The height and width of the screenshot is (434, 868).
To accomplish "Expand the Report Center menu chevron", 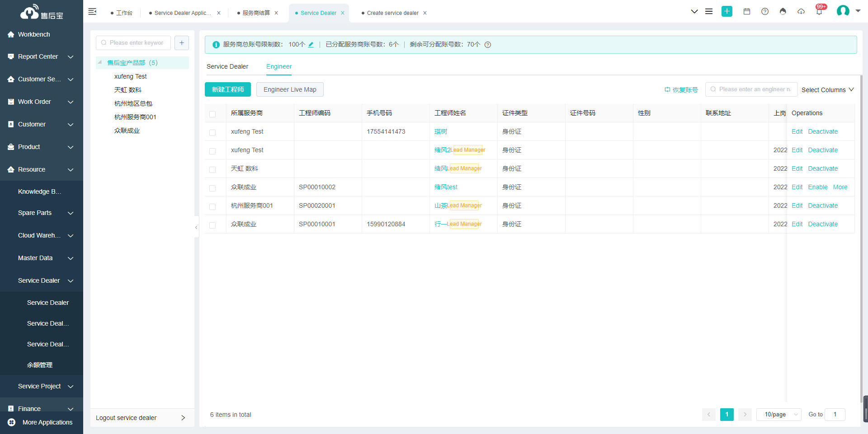I will [x=71, y=57].
